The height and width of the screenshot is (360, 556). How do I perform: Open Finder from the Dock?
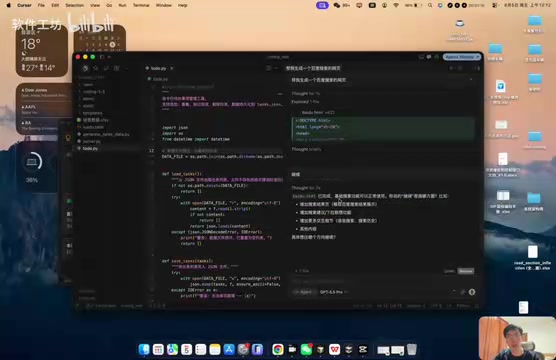(144, 349)
